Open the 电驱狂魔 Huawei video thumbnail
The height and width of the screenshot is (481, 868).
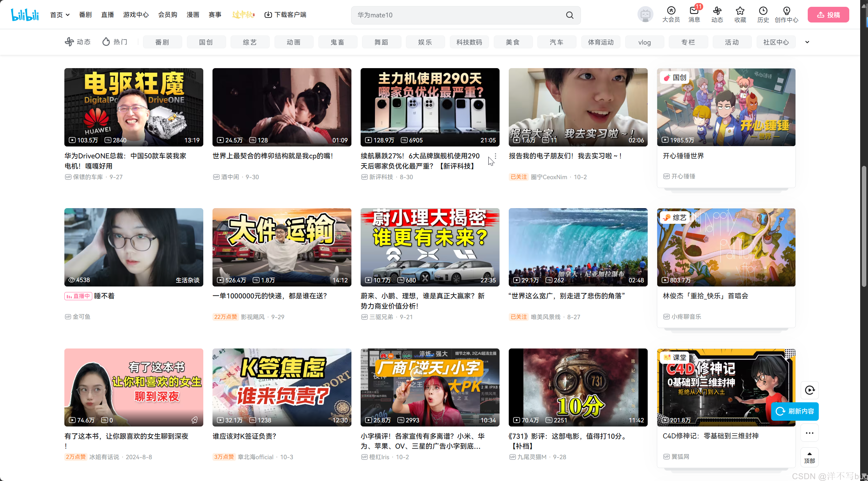click(133, 107)
